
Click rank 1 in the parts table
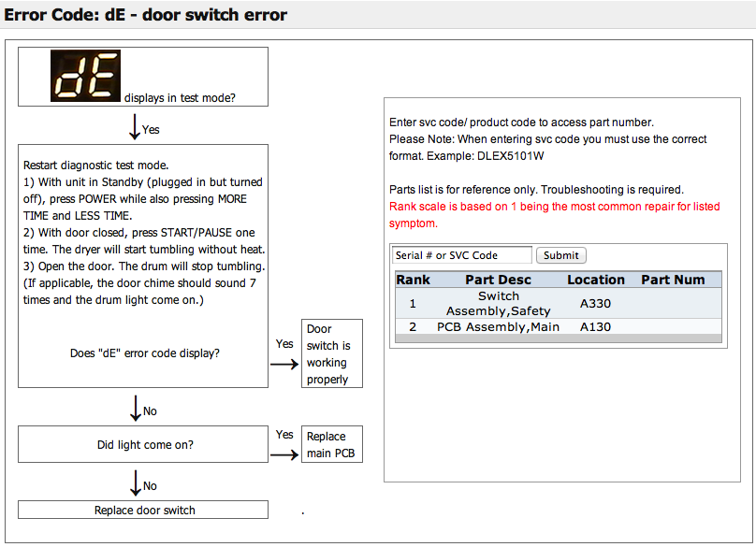point(413,304)
